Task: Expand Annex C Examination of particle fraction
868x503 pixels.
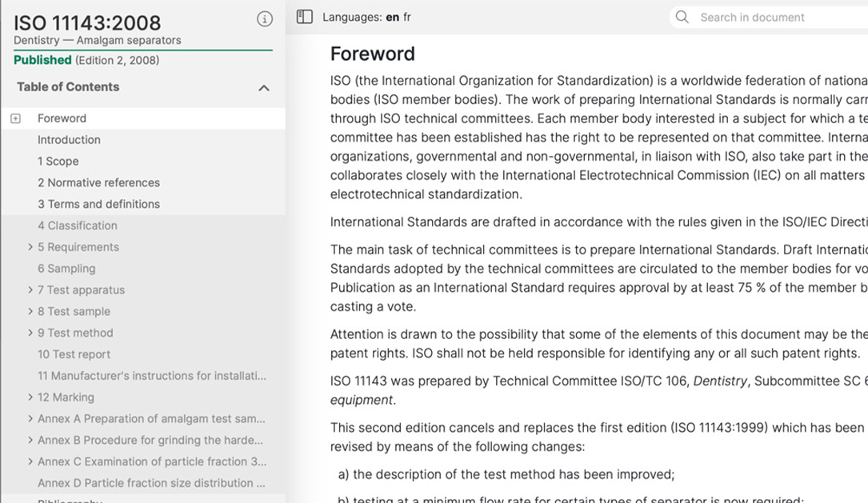Action: click(30, 461)
